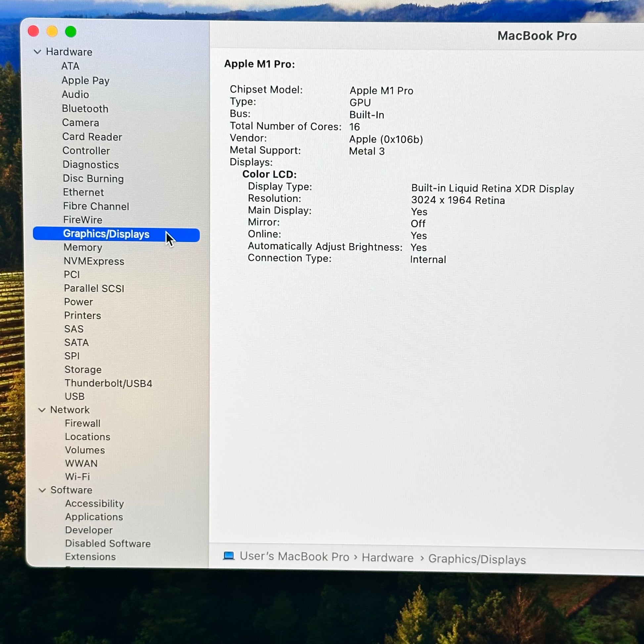Close the System Information window

(x=33, y=31)
